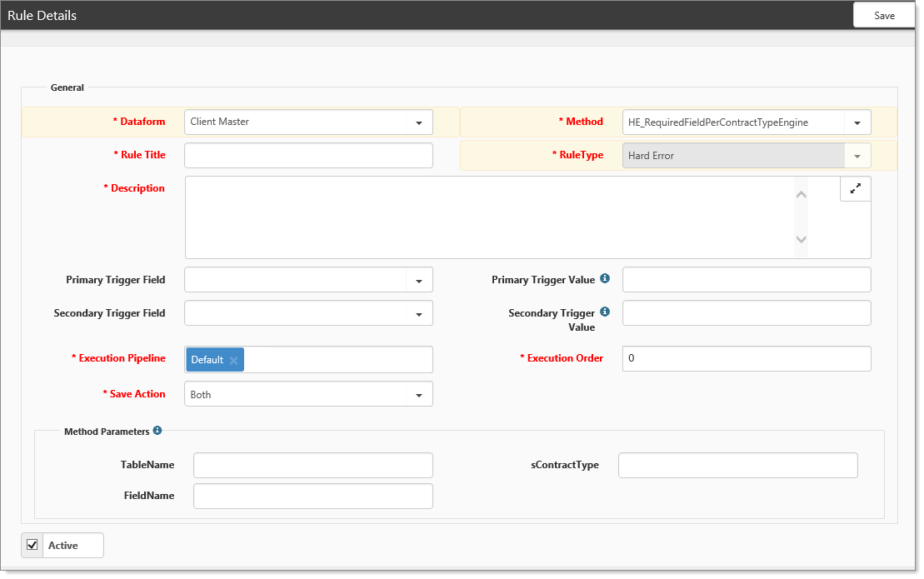Open the Dataform dropdown
Screen dimensions: 924x579
click(x=418, y=122)
